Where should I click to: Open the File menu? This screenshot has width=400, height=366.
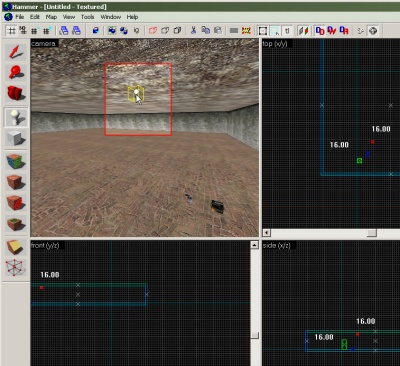coord(20,17)
